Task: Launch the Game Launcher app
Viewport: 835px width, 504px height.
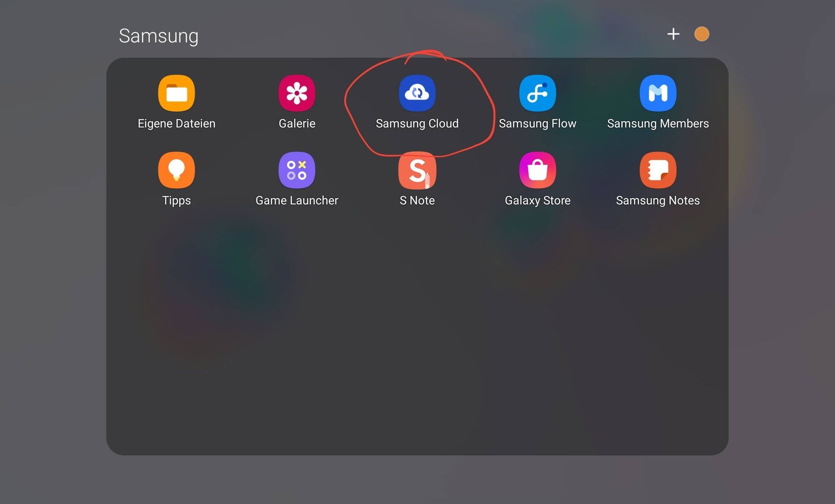Action: 297,170
